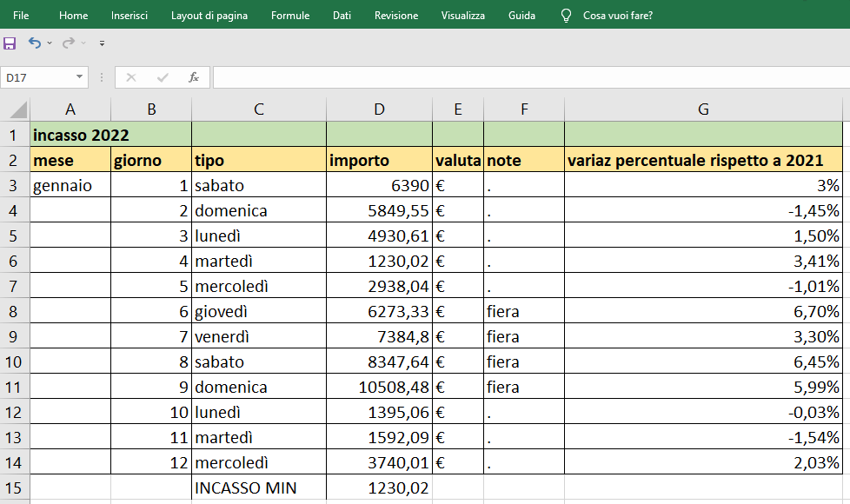Viewport: 850px width, 504px height.
Task: Click the percentage cell 6,70%
Action: [x=704, y=311]
